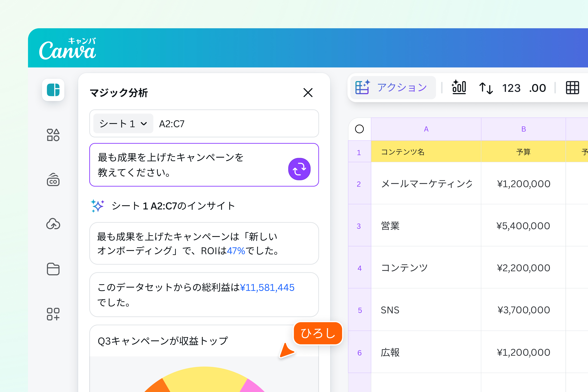588x392 pixels.
Task: Click the blue ¥11,581,445 value link
Action: pos(267,287)
